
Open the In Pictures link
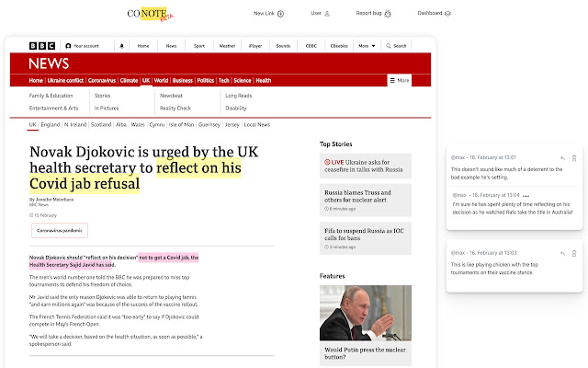pyautogui.click(x=107, y=109)
